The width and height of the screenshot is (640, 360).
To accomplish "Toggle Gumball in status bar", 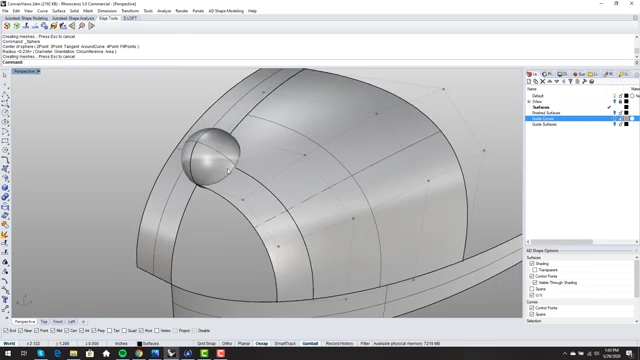I will click(310, 344).
